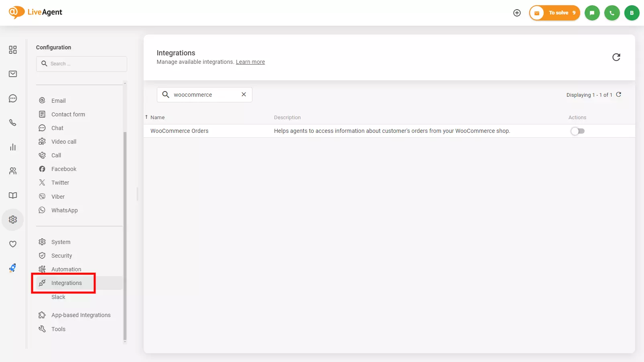This screenshot has height=362, width=644.
Task: Click the Learn more link
Action: click(250, 61)
